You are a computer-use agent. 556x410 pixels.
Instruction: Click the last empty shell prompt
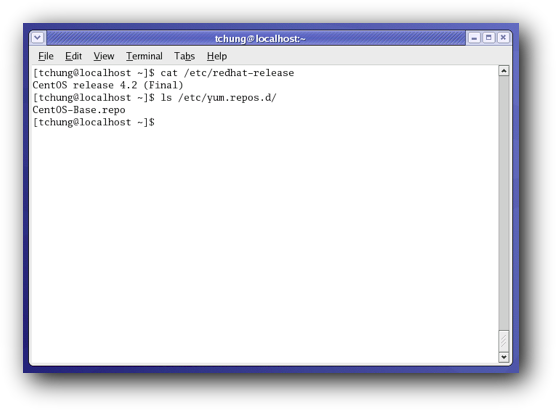coord(94,122)
